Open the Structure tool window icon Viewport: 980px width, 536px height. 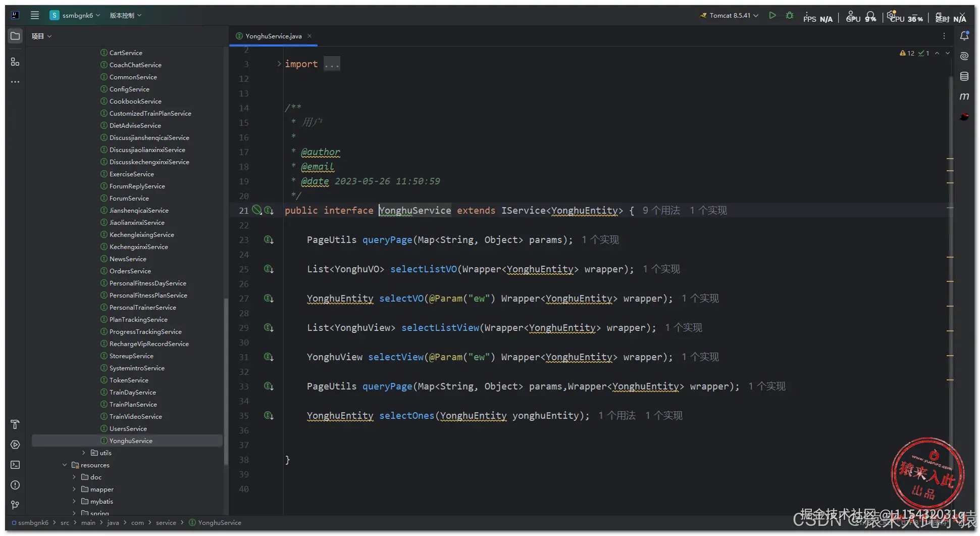tap(15, 61)
